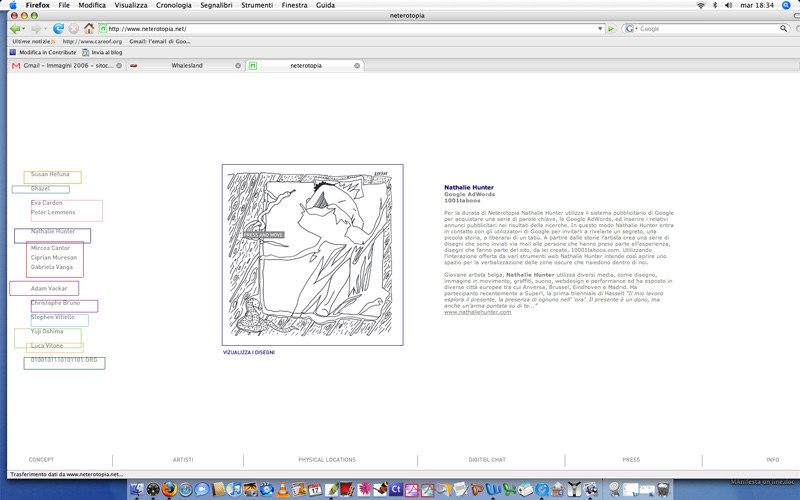Open forward-history dropdown arrow next to Forward
Image resolution: width=800 pixels, height=500 pixels.
coord(45,29)
